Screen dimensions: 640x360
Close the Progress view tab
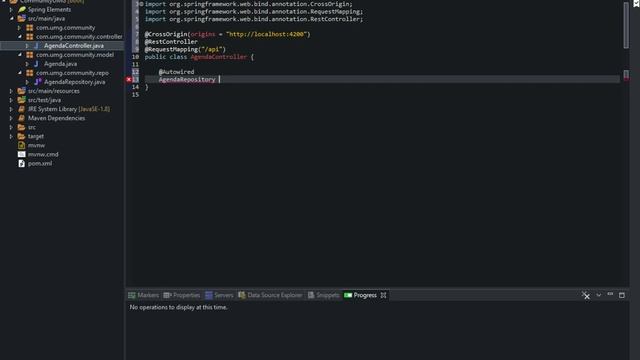pos(383,295)
